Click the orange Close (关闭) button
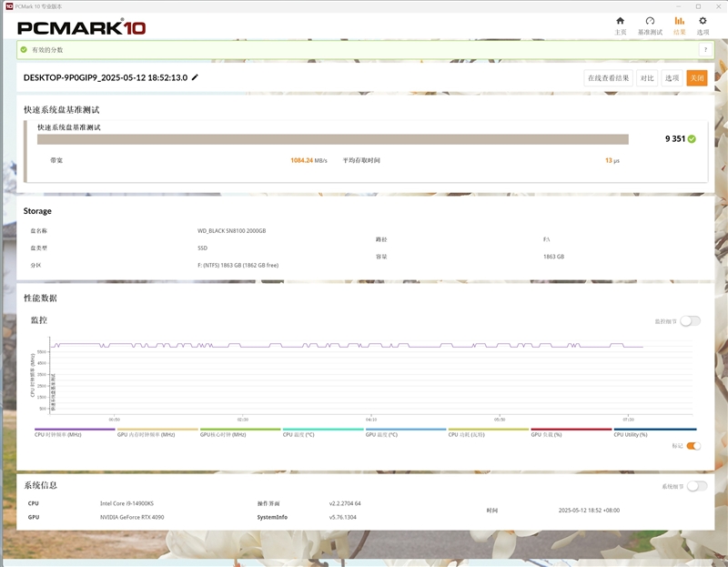This screenshot has width=728, height=567. pos(697,78)
